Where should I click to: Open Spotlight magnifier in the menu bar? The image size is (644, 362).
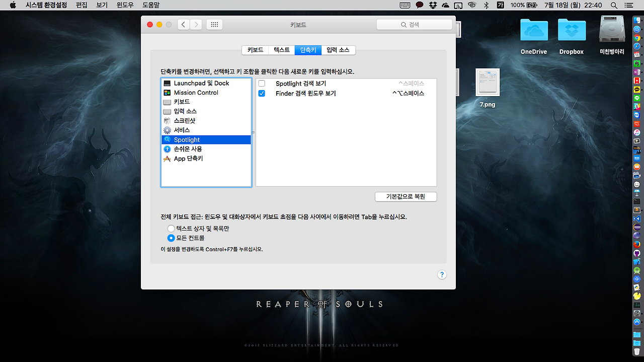614,5
